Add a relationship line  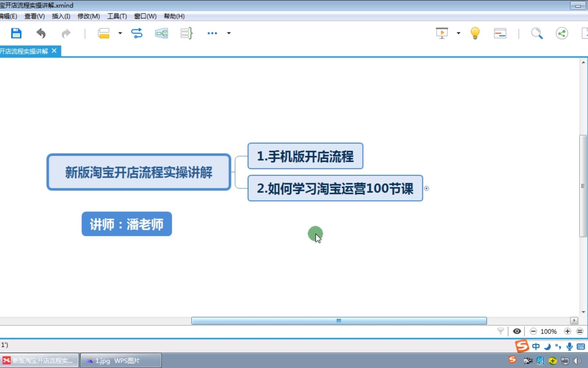[x=136, y=33]
